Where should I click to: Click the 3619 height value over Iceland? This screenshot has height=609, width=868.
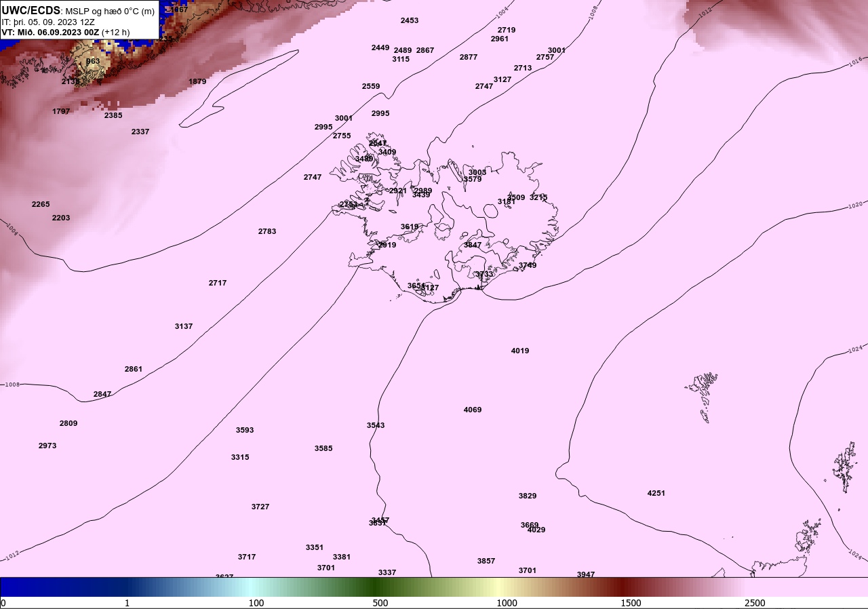[410, 227]
